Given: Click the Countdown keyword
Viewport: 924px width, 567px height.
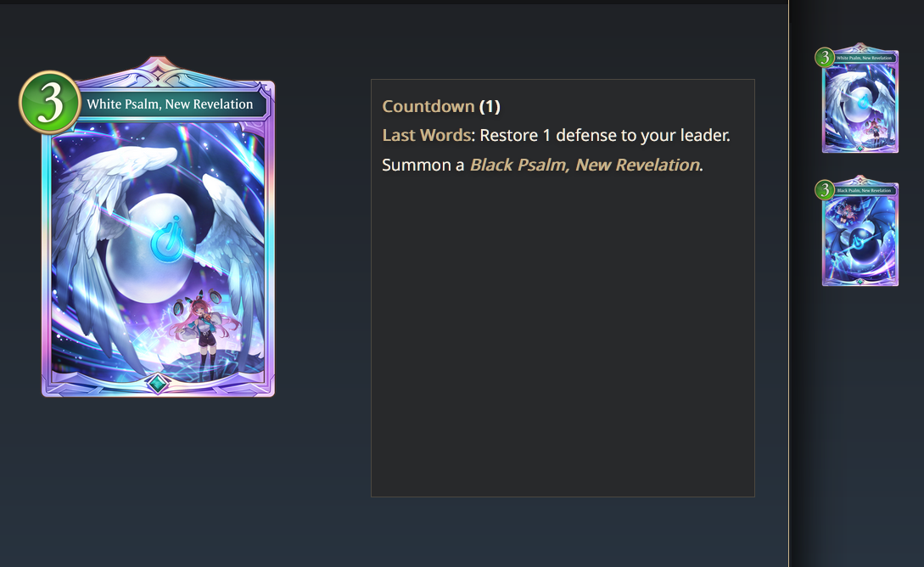Looking at the screenshot, I should [428, 106].
